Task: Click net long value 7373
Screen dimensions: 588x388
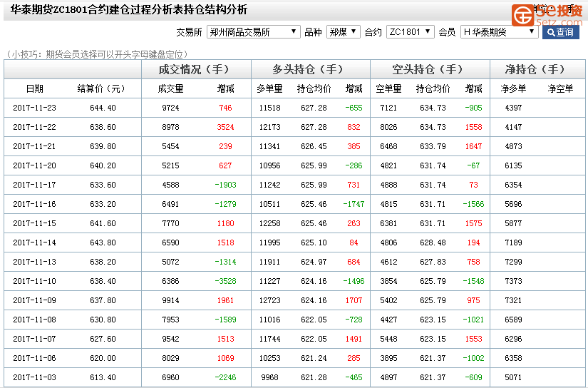Action: point(513,281)
